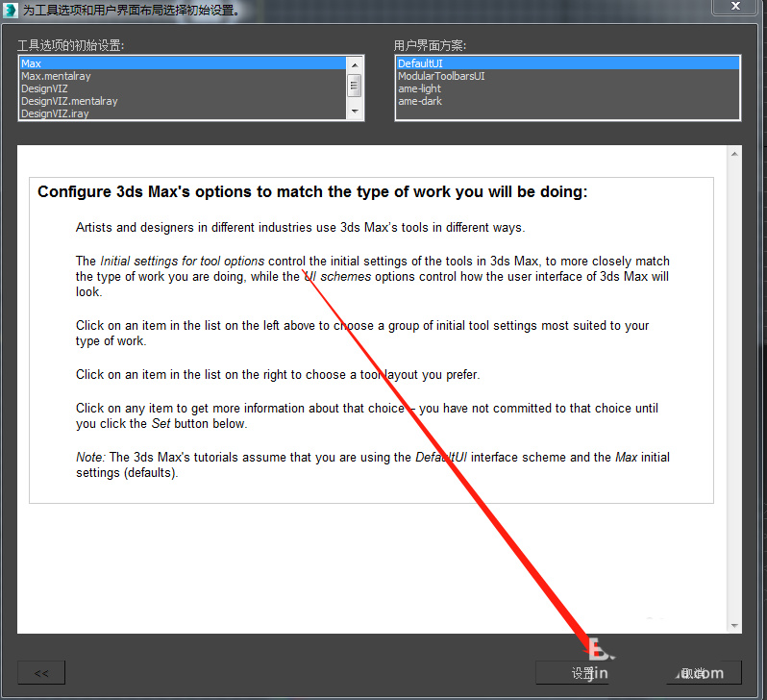Pick DesignVIZ.iray from the settings list
This screenshot has width=767, height=700.
(x=183, y=113)
